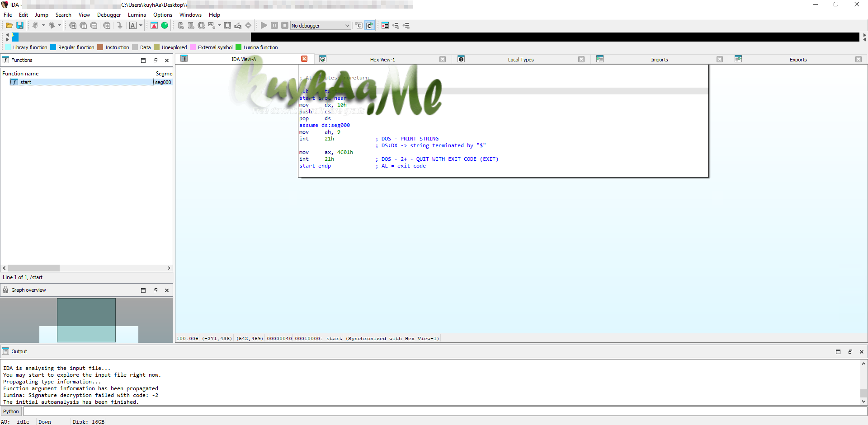868x425 pixels.
Task: Click the gray diamond toolbar icon
Action: tap(248, 25)
